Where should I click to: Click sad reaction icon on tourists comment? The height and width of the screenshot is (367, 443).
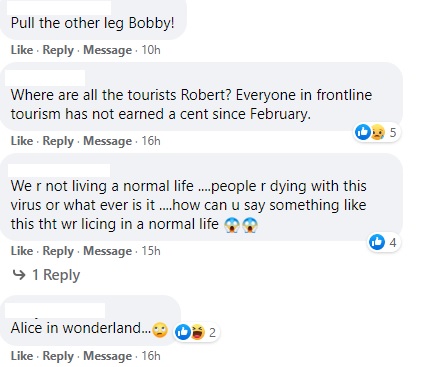click(378, 132)
